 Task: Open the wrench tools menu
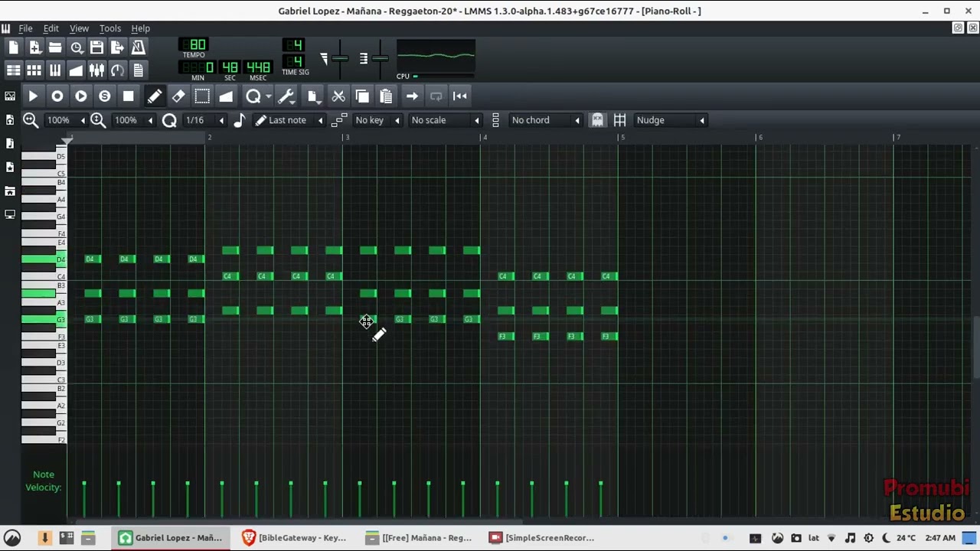[286, 96]
